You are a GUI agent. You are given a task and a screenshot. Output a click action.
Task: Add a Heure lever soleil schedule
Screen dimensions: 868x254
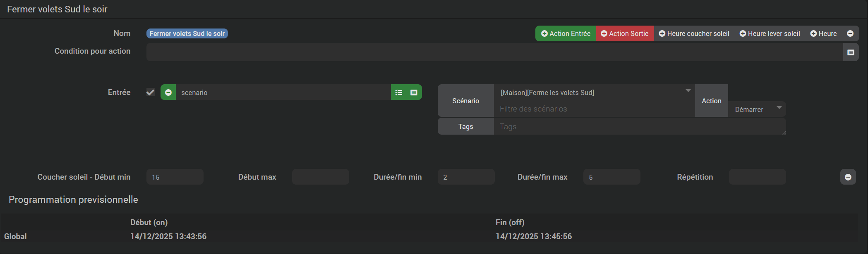coord(770,33)
